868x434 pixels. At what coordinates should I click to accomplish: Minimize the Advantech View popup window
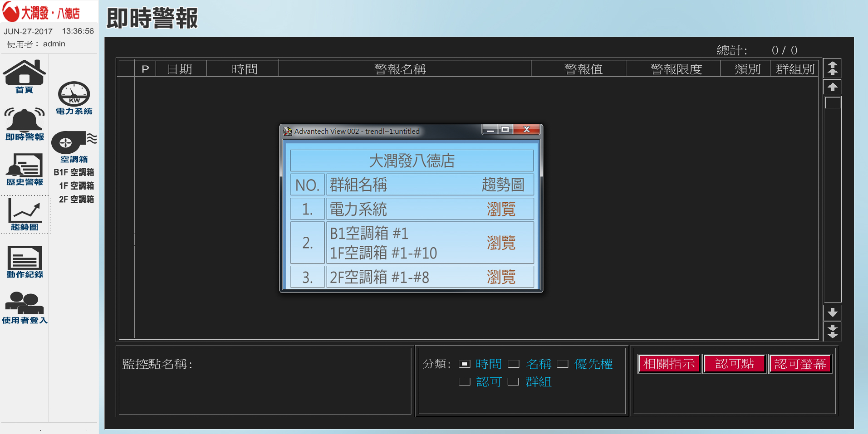490,130
